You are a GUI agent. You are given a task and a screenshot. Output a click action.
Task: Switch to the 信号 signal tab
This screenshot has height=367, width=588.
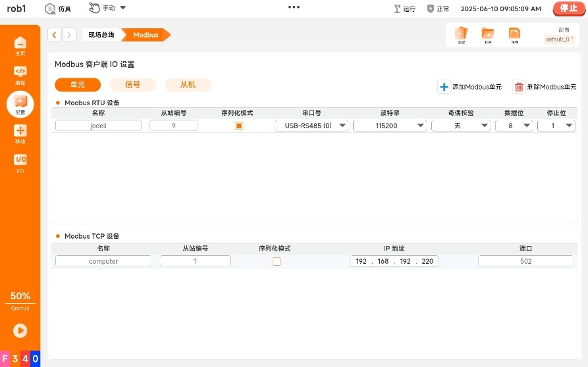pos(133,85)
